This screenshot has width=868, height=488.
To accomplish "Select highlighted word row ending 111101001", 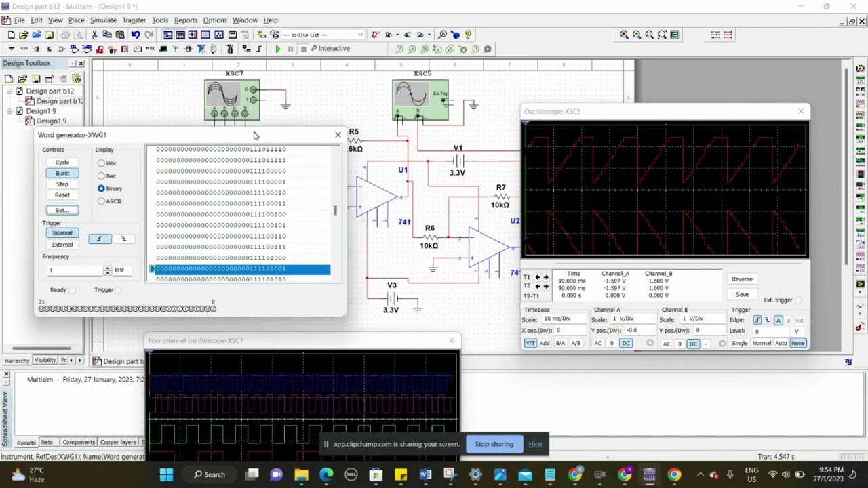I will click(243, 269).
